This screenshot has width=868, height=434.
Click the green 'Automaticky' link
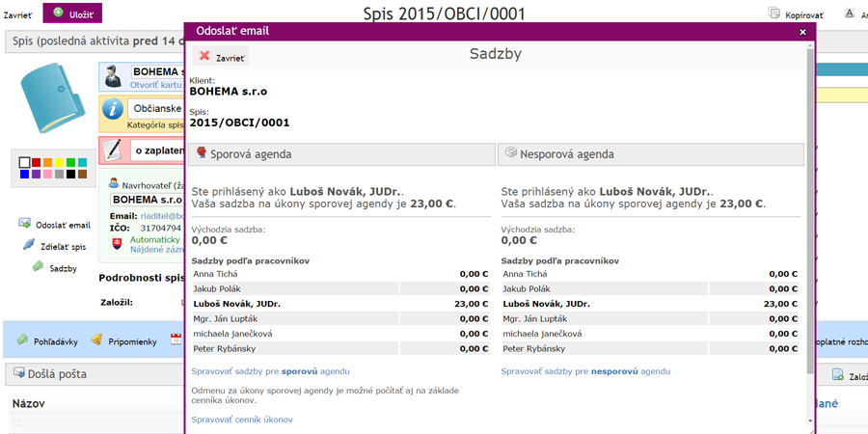click(155, 240)
